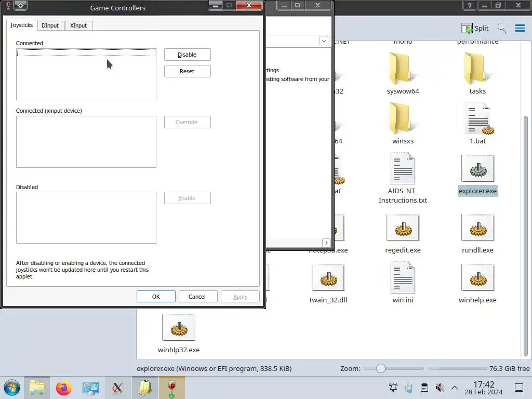This screenshot has height=399, width=532.
Task: Click the Split view icon in file manager
Action: pos(475,28)
